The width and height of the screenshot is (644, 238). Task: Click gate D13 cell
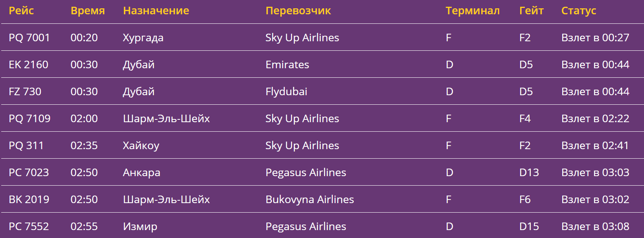(529, 173)
